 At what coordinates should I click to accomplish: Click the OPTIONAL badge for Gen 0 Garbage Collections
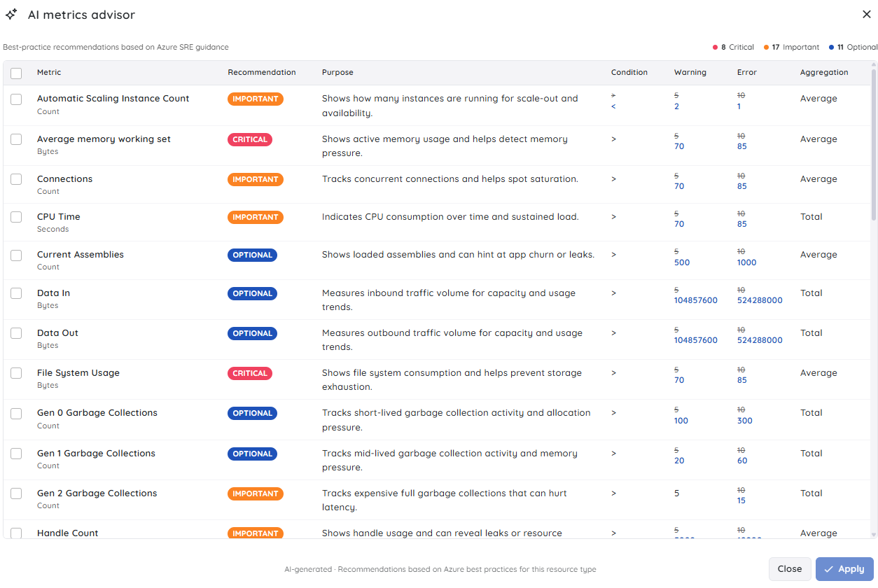point(252,413)
